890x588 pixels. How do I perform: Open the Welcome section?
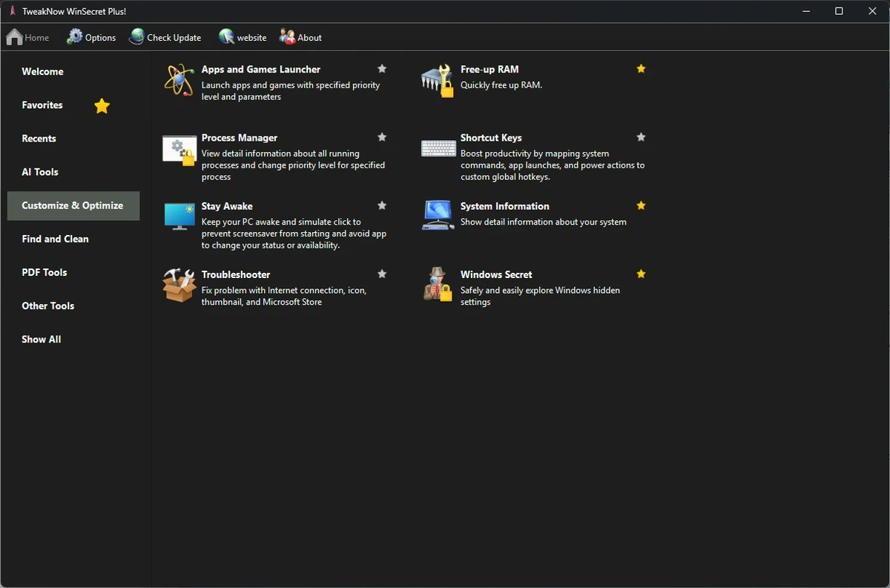click(73, 72)
